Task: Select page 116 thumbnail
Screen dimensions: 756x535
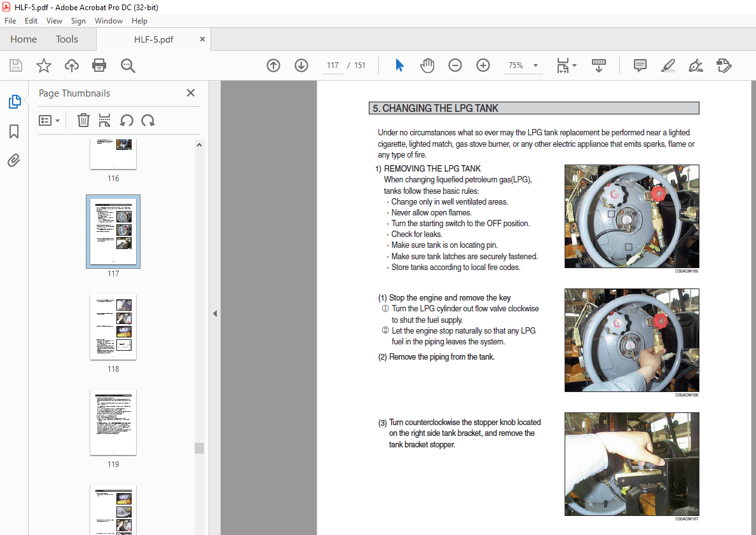Action: (x=113, y=154)
